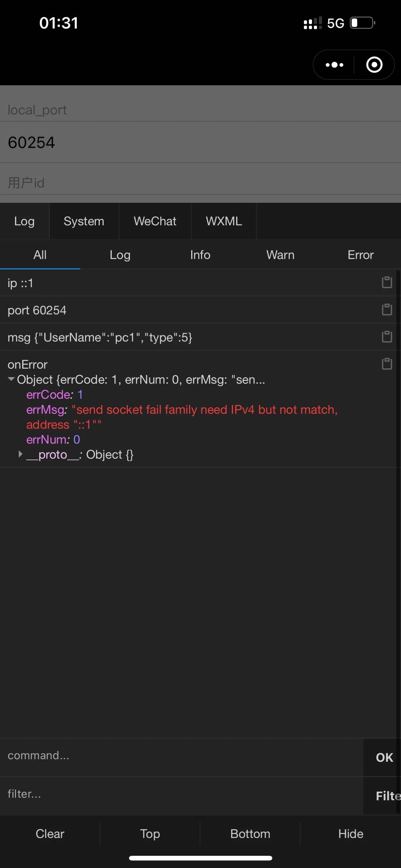401x868 pixels.
Task: Open the WXML tab
Action: (224, 221)
